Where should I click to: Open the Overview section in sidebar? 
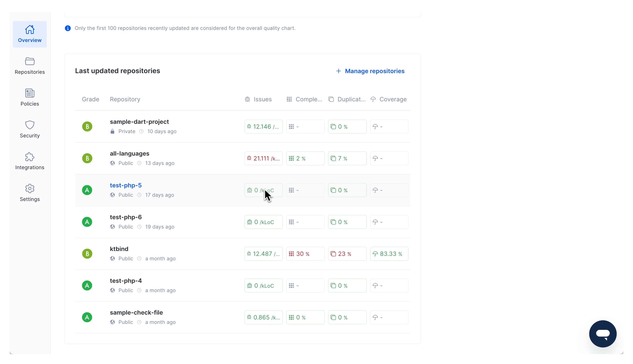point(29,34)
